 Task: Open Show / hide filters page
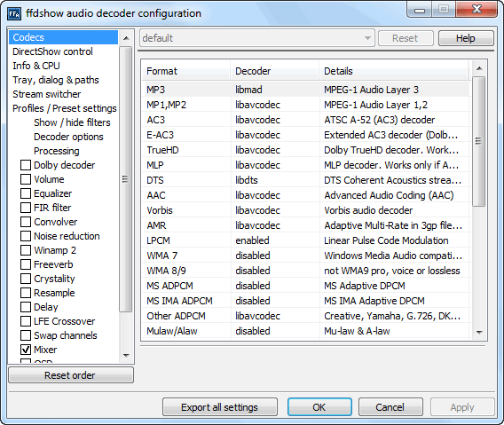pos(72,122)
